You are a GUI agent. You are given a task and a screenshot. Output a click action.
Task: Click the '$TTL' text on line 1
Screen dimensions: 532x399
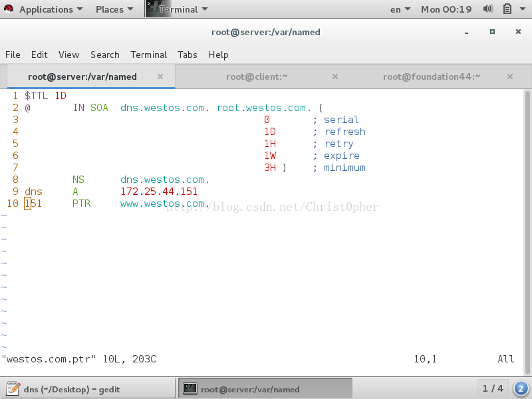(x=37, y=96)
